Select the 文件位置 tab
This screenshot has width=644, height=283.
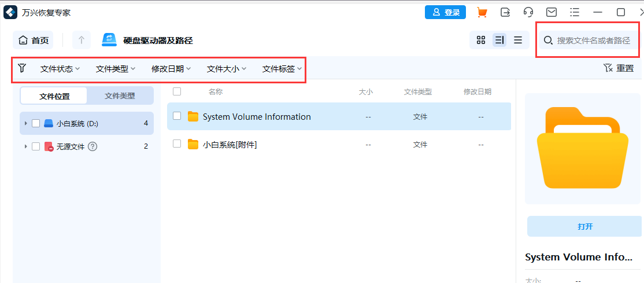pyautogui.click(x=54, y=96)
